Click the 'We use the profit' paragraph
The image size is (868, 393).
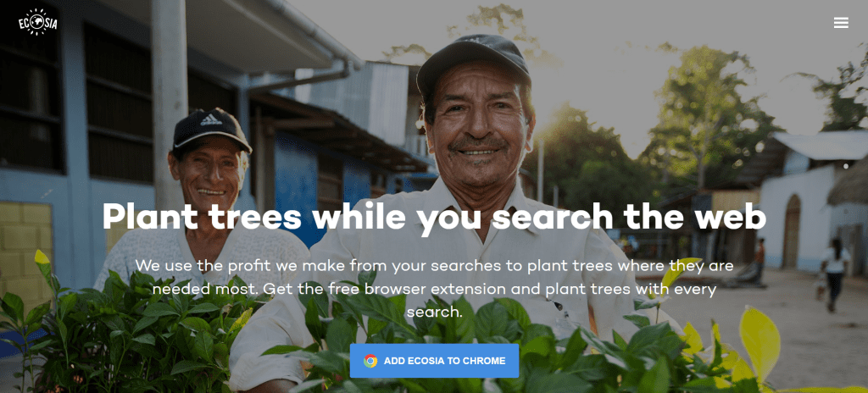tap(434, 289)
